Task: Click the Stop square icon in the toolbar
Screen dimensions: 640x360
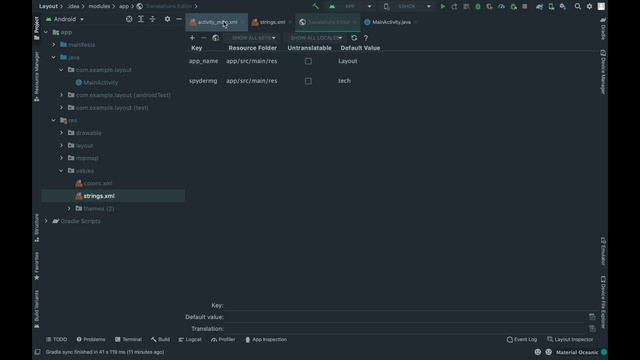Action: tap(524, 6)
